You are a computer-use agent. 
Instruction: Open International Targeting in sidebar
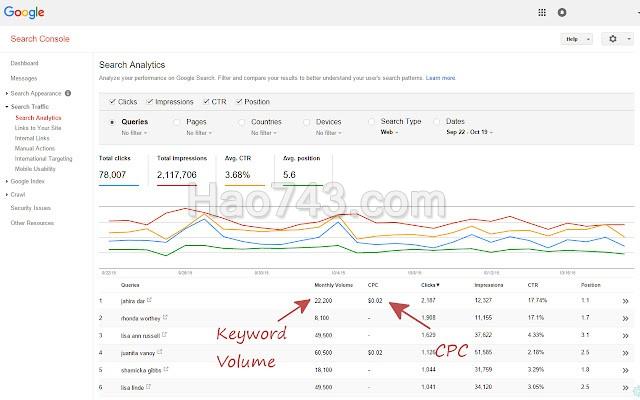(43, 158)
